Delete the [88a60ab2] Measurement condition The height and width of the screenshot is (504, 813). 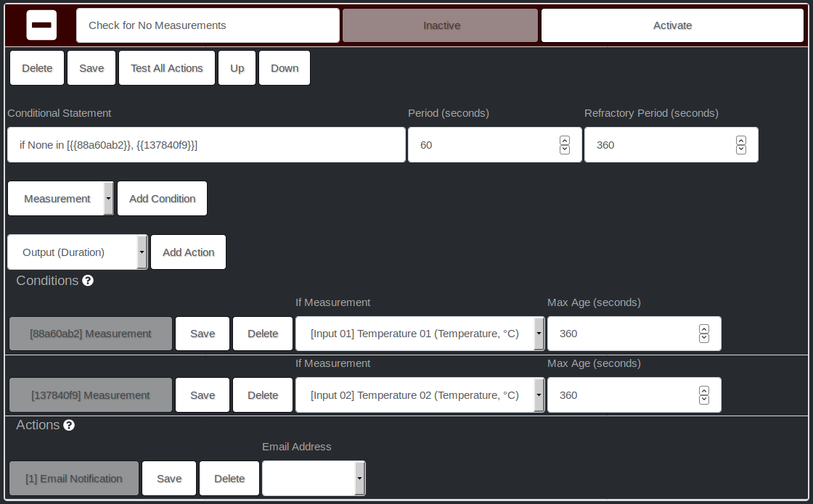[x=262, y=334]
